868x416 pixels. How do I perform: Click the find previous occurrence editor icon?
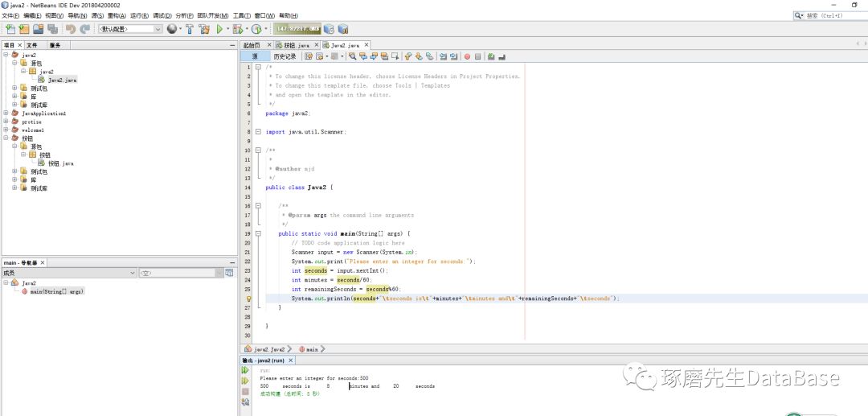[363, 56]
